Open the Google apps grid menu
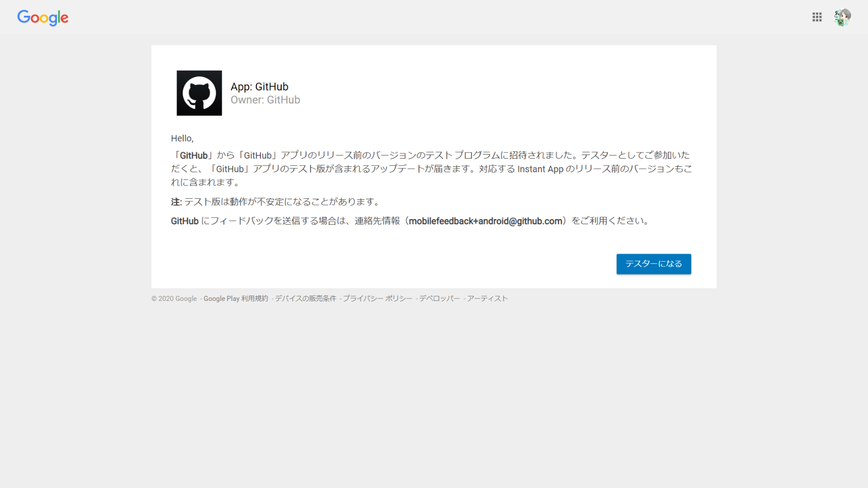 pos(817,17)
